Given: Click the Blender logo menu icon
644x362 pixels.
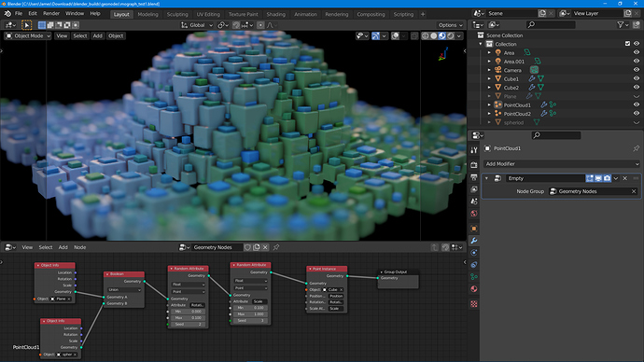Looking at the screenshot, I should pyautogui.click(x=7, y=14).
